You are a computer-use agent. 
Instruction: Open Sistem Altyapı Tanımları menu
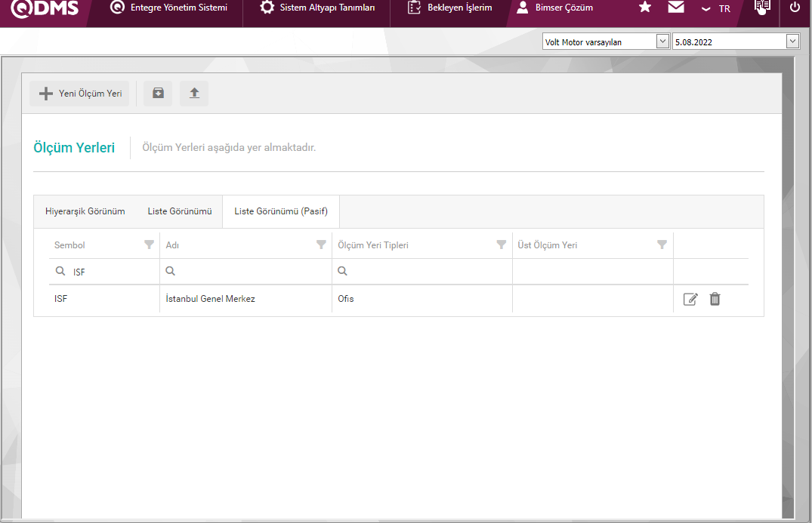click(317, 8)
